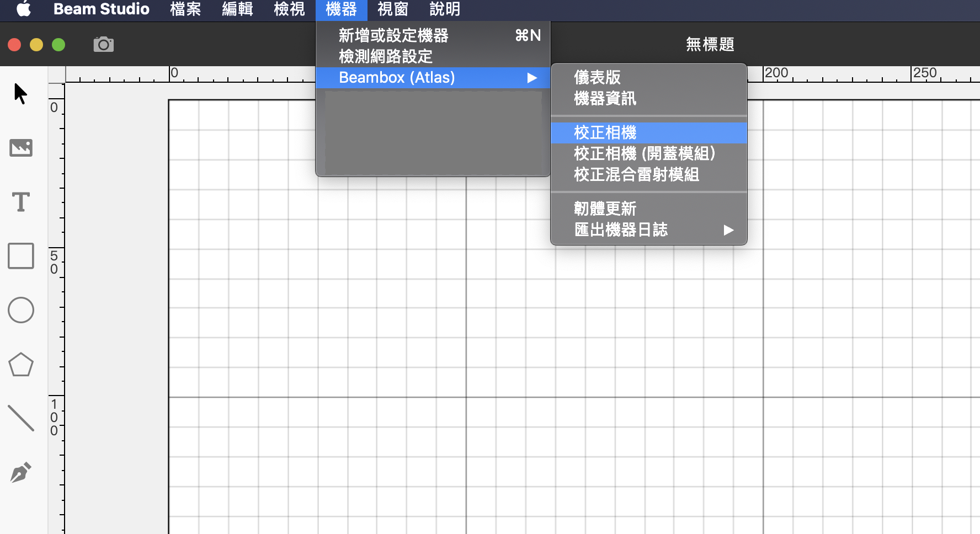Screen dimensions: 980x534
Task: Select the Text tool
Action: pyautogui.click(x=21, y=202)
